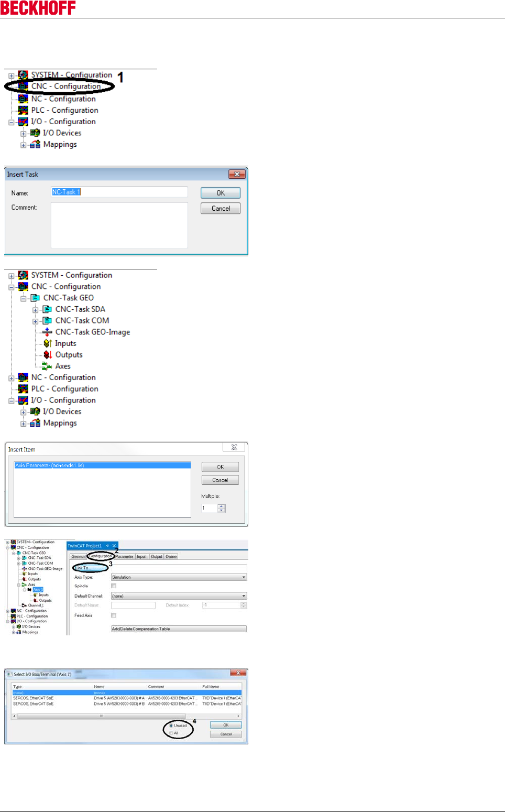
Task: Click CNC-Task SDA icon in large expanded tree
Action: pos(47,309)
